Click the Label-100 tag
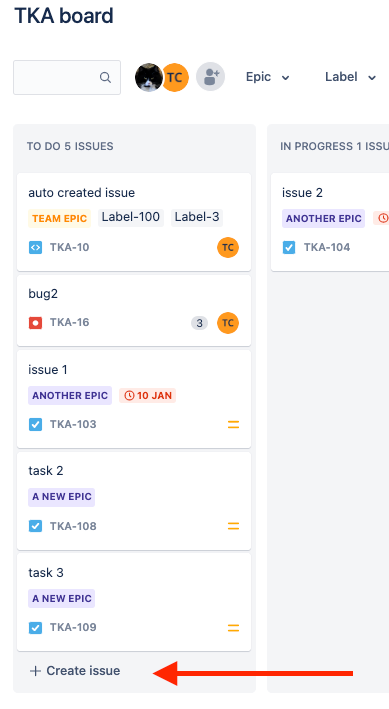The width and height of the screenshot is (389, 709). [x=131, y=217]
